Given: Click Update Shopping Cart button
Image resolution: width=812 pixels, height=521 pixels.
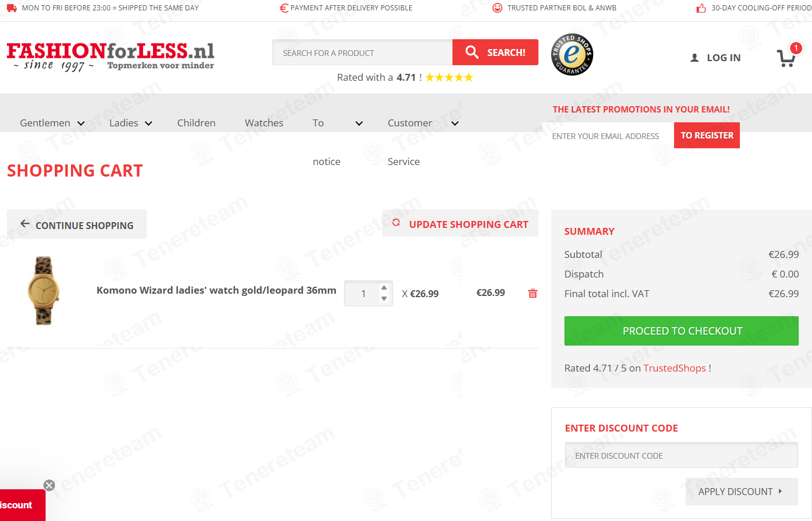Looking at the screenshot, I should pyautogui.click(x=461, y=224).
